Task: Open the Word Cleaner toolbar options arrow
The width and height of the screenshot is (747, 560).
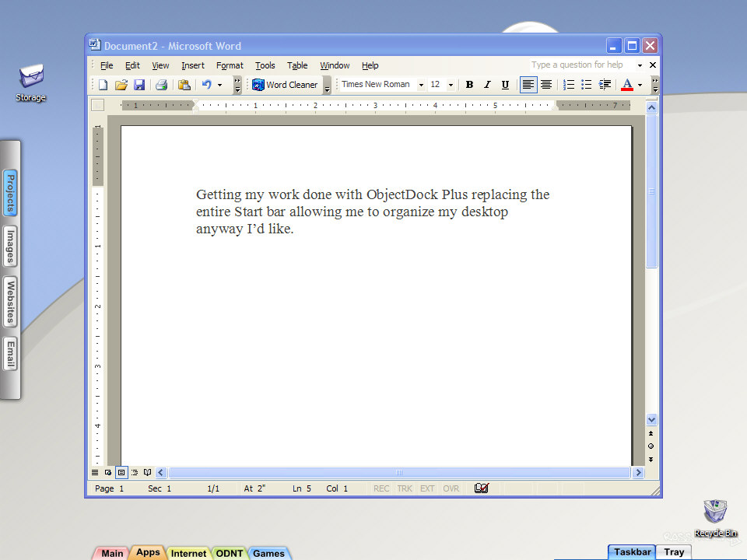Action: 328,85
